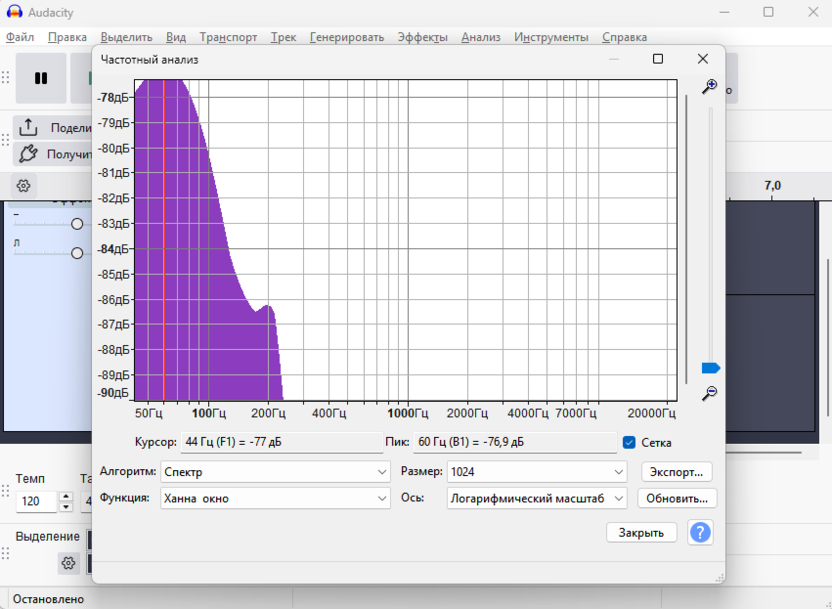Toggle the Сетка grid checkbox

point(629,442)
